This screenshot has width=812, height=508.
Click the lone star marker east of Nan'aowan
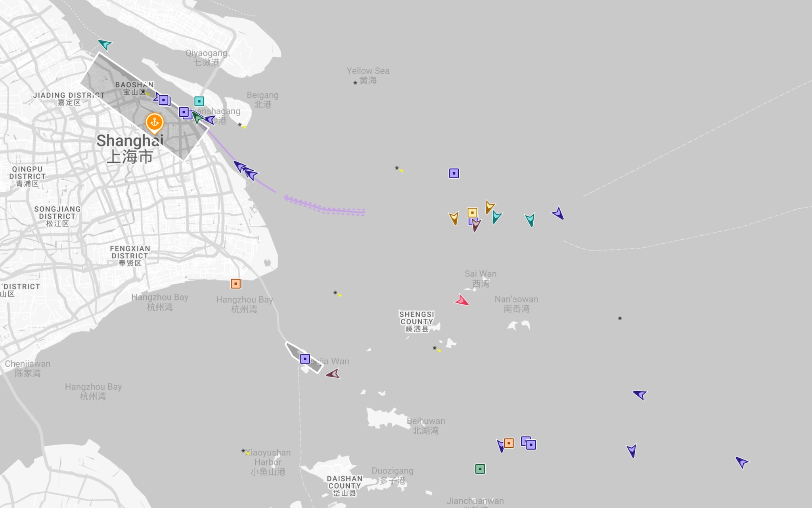[x=620, y=318]
